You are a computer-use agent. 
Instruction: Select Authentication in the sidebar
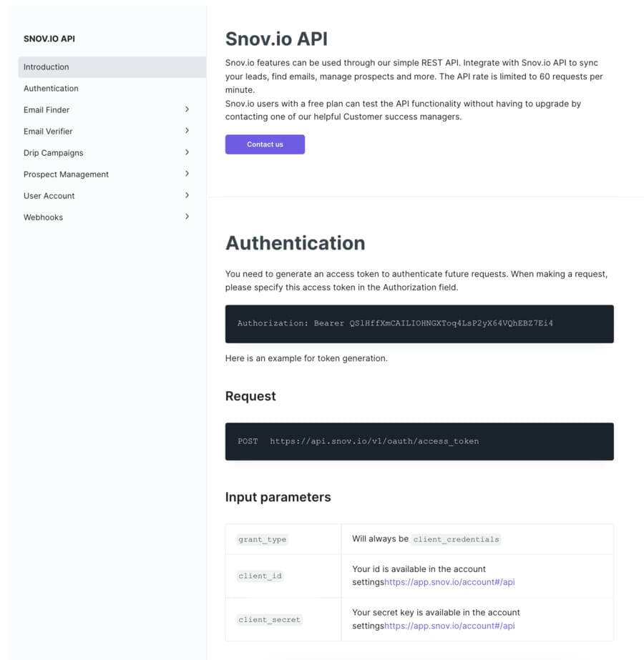click(51, 88)
